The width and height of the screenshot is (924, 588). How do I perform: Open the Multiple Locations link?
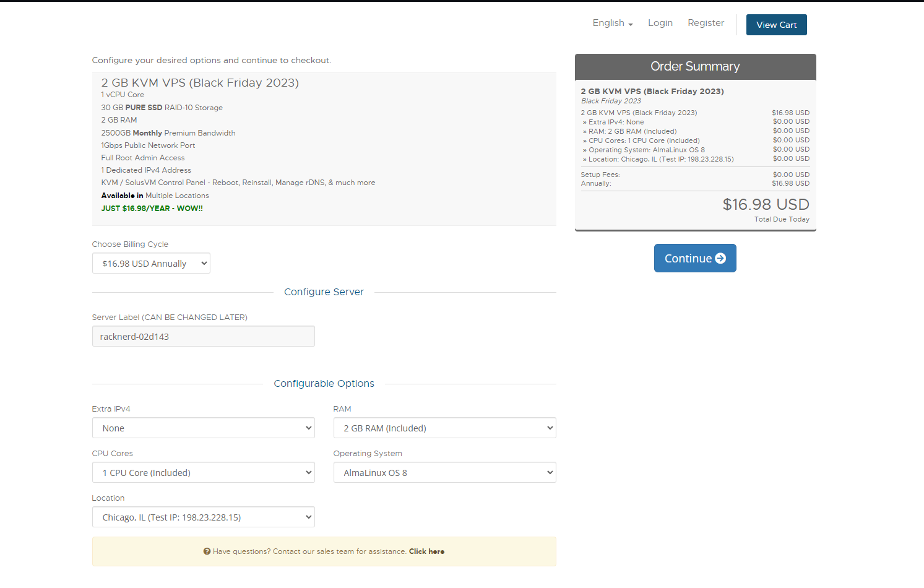pos(177,196)
